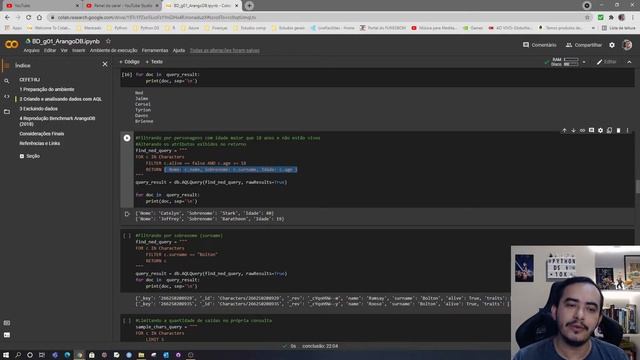Open the Ambiente de execução menu
This screenshot has width=640, height=360.
point(113,51)
